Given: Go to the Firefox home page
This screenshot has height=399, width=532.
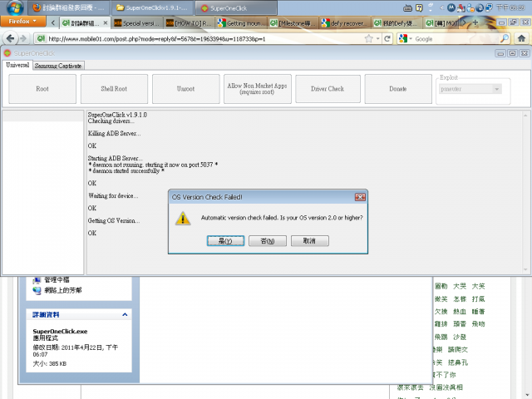Looking at the screenshot, I should coord(521,38).
